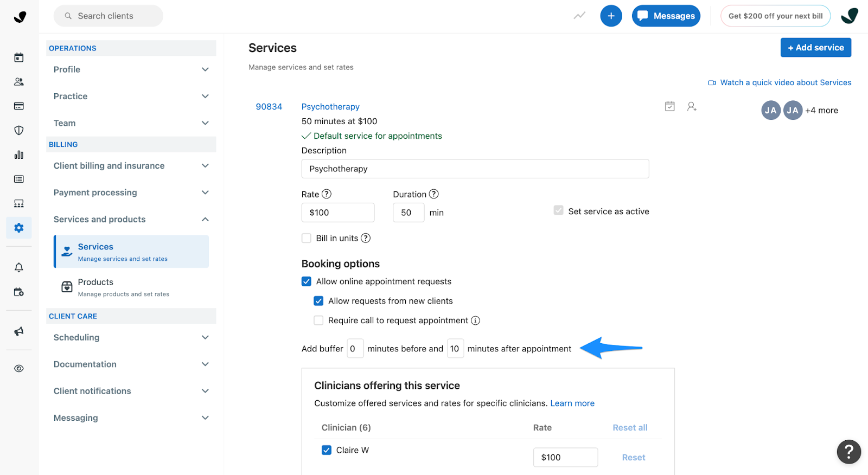Expand the Profile settings section
This screenshot has width=868, height=475.
click(x=131, y=69)
